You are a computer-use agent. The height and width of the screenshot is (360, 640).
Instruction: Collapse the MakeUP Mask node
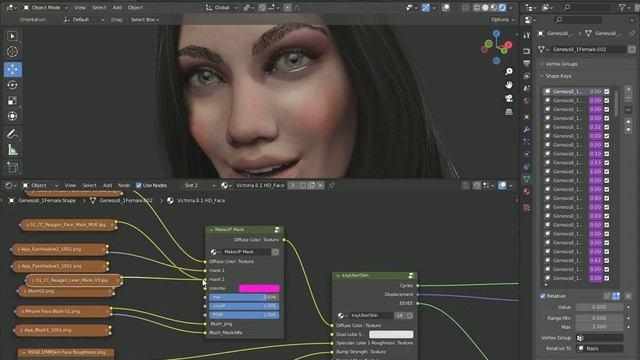coord(211,230)
